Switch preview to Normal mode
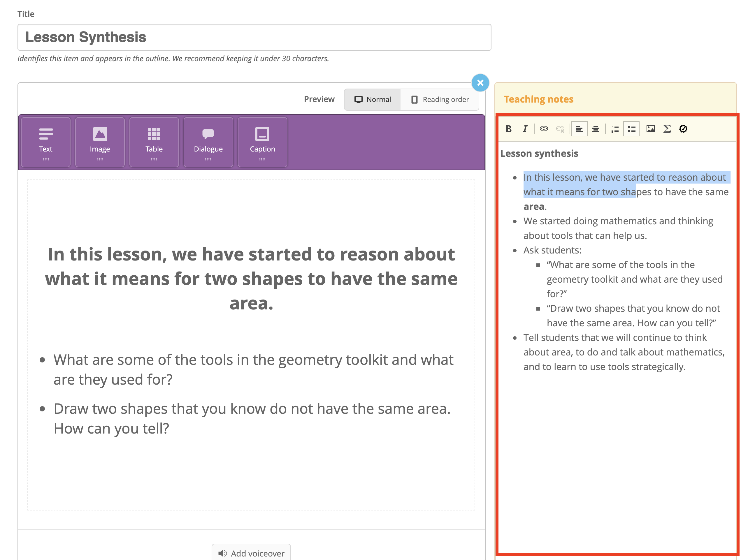Viewport: 748px width, 560px height. pyautogui.click(x=372, y=100)
